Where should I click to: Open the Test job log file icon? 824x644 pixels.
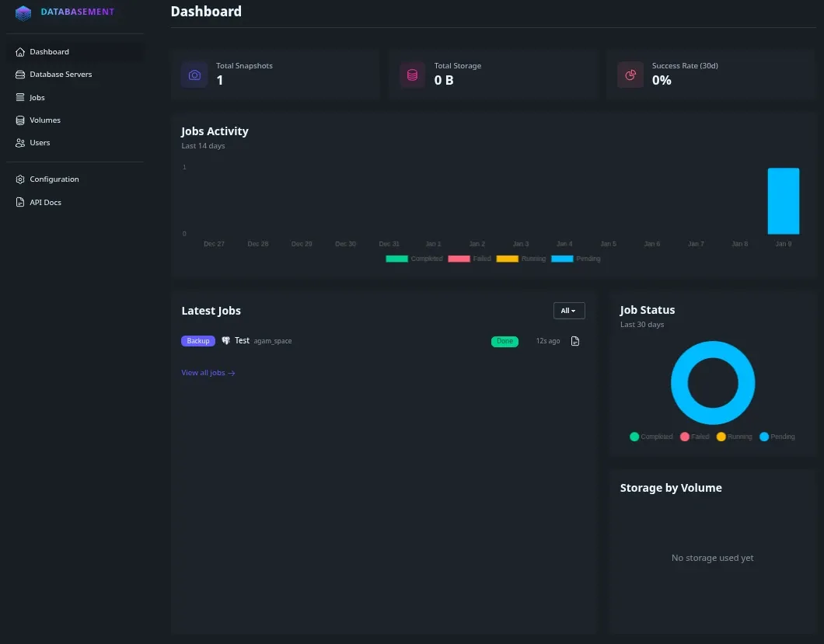coord(575,341)
